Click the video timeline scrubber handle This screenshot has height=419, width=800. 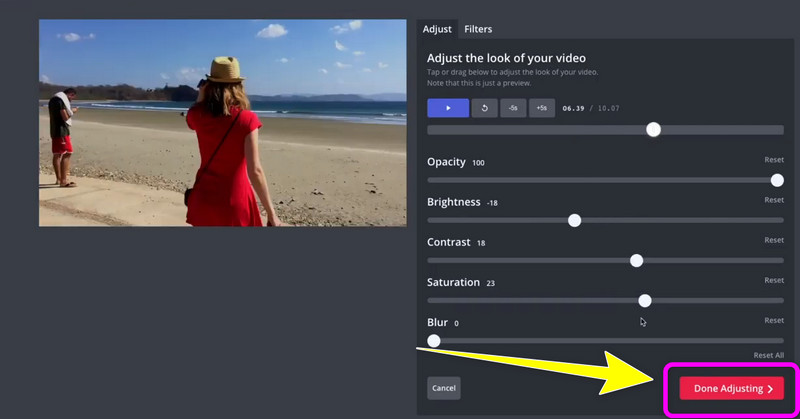(653, 129)
